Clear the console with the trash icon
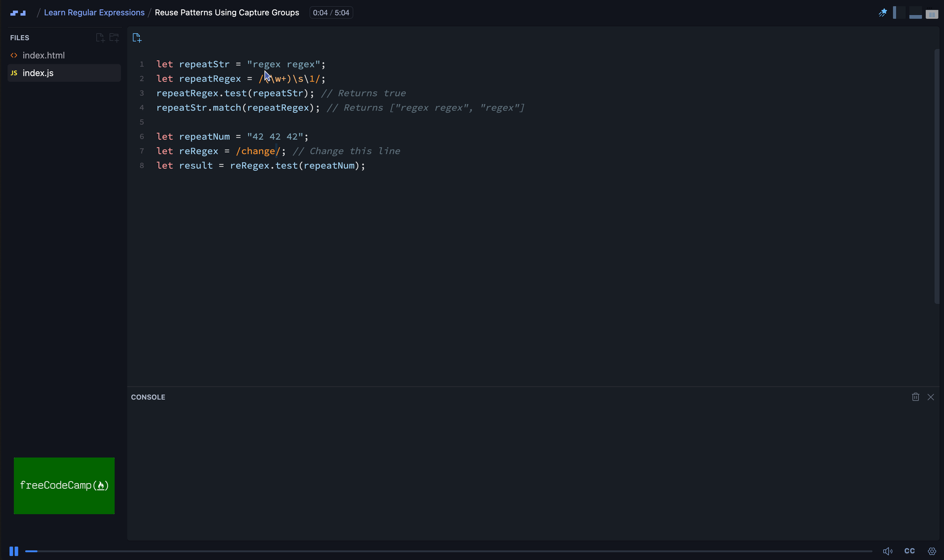The image size is (944, 560). (916, 397)
